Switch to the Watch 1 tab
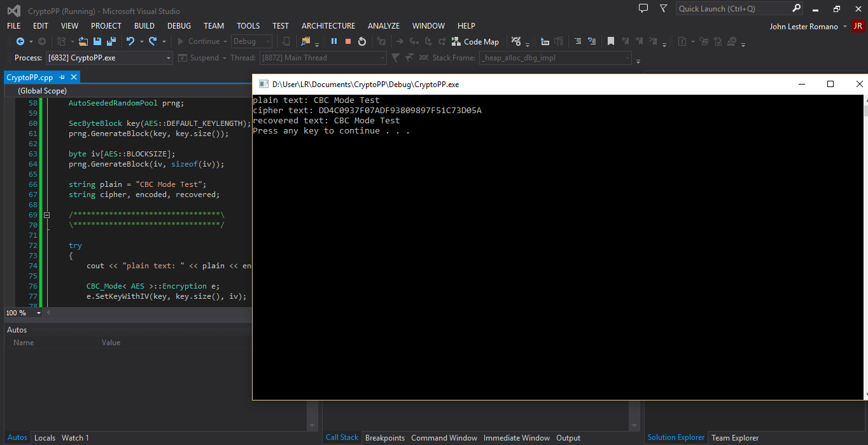Viewport: 868px width, 445px height. [x=75, y=437]
